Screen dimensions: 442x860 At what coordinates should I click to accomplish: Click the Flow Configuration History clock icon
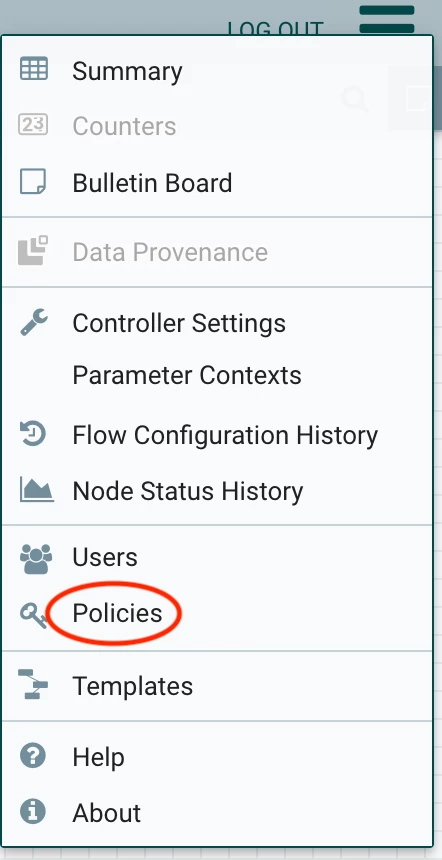(x=33, y=434)
